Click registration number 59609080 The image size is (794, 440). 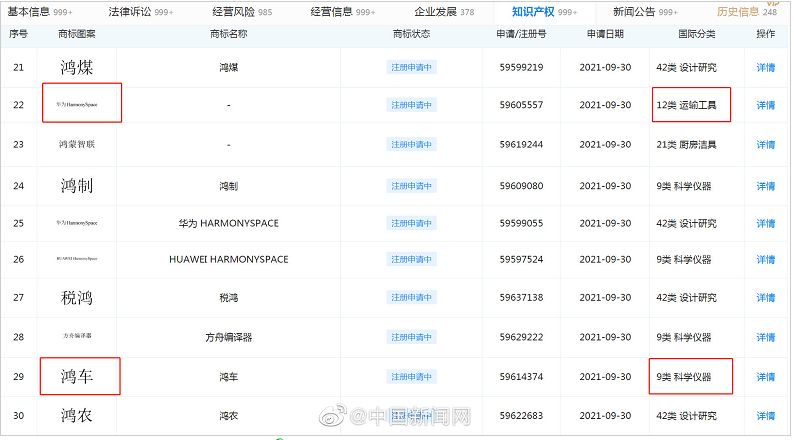[521, 186]
